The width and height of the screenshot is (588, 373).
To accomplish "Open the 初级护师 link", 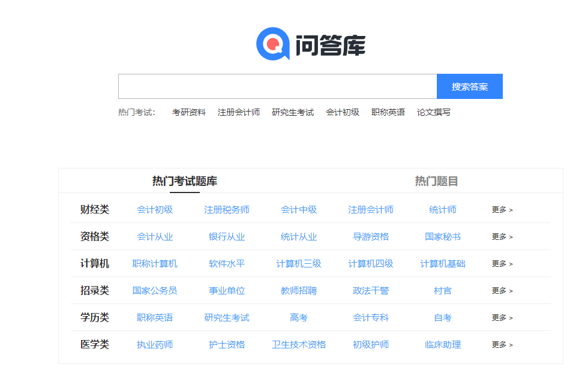I will [371, 344].
